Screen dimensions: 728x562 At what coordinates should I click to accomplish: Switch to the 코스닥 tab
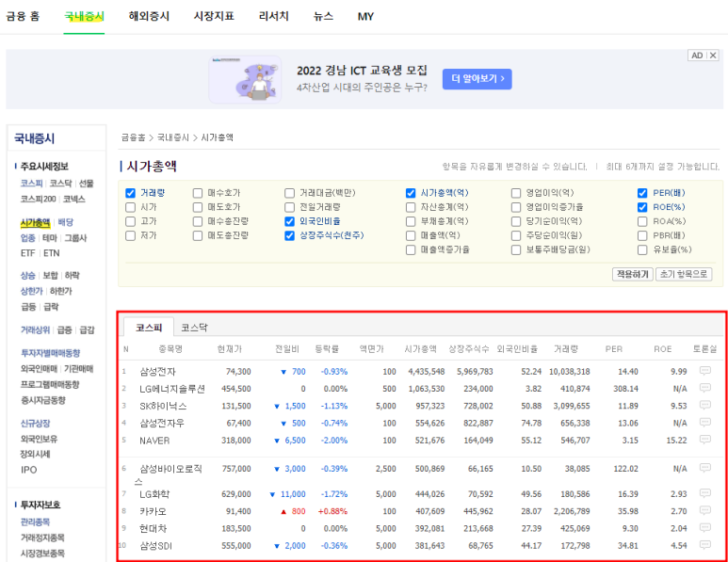[194, 328]
